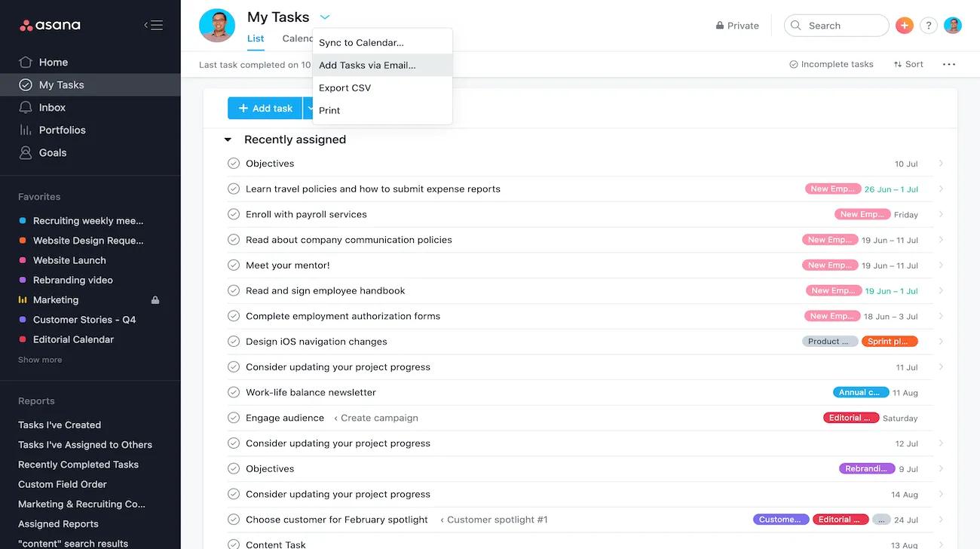Click the three-dot more options icon
Image resolution: width=980 pixels, height=549 pixels.
949,64
